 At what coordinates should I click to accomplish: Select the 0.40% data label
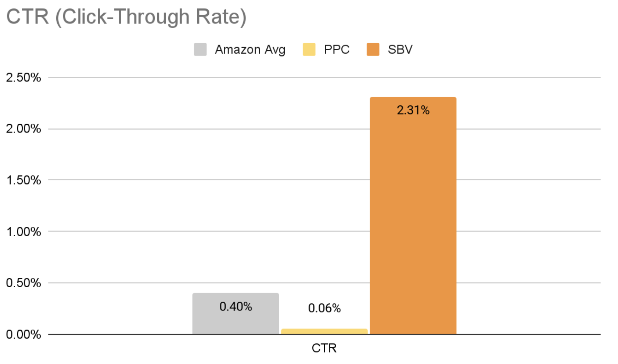click(236, 306)
